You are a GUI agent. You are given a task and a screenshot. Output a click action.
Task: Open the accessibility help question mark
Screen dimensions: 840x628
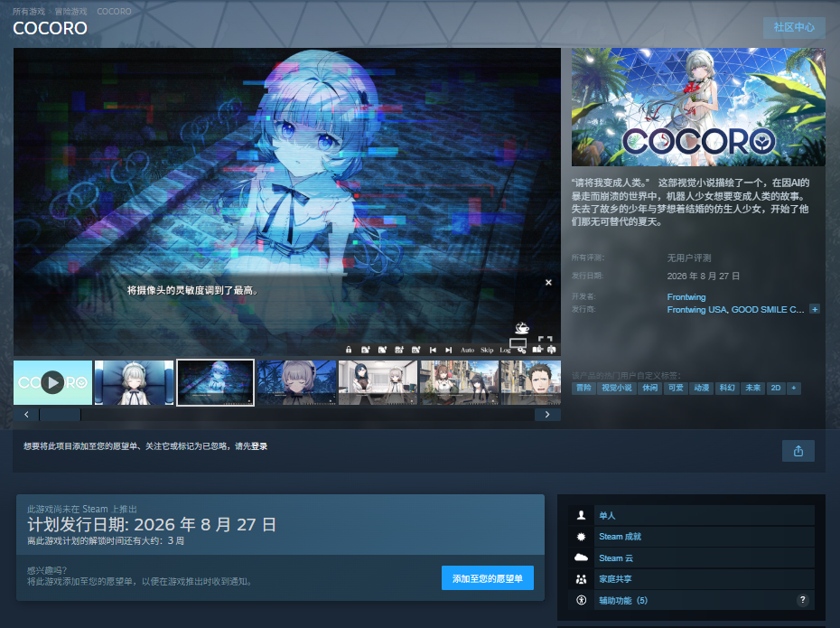tap(802, 600)
